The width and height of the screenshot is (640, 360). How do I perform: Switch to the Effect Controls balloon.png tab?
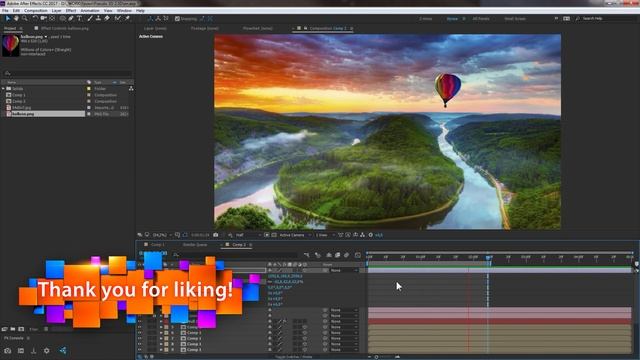point(64,29)
